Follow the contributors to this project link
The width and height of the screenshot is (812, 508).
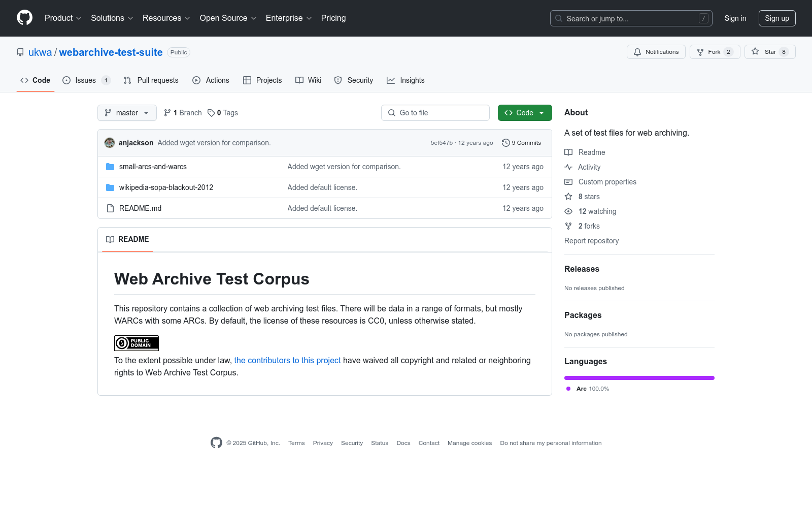click(287, 360)
